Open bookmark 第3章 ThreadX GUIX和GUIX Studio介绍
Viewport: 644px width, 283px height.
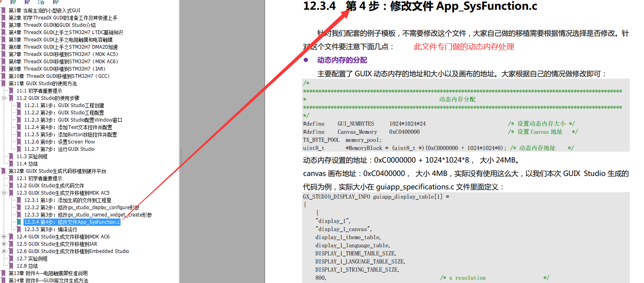pyautogui.click(x=52, y=25)
